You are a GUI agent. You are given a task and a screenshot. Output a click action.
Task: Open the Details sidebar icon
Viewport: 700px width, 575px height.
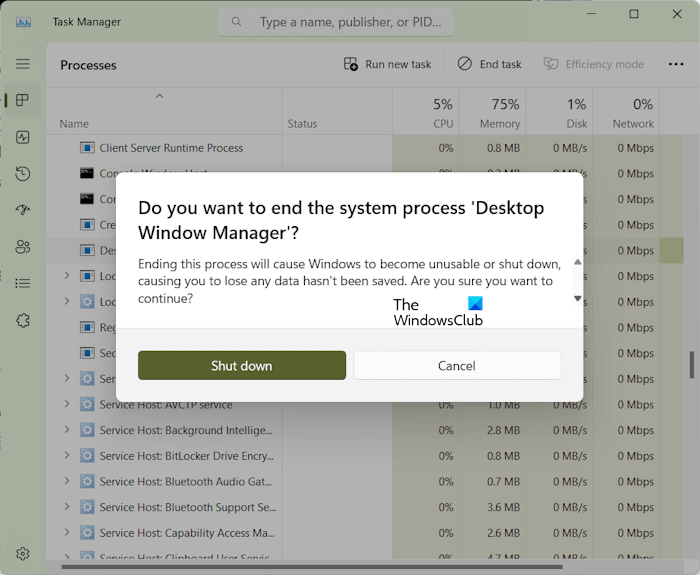23,283
